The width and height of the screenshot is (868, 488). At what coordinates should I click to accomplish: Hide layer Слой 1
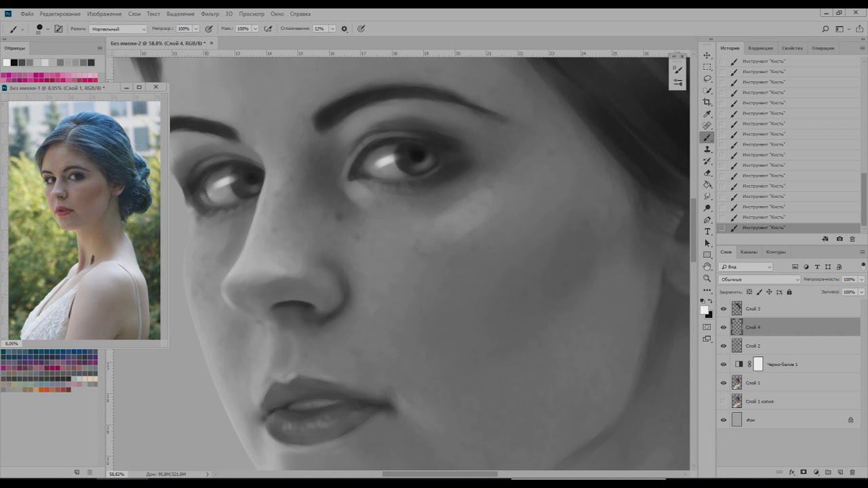[724, 383]
